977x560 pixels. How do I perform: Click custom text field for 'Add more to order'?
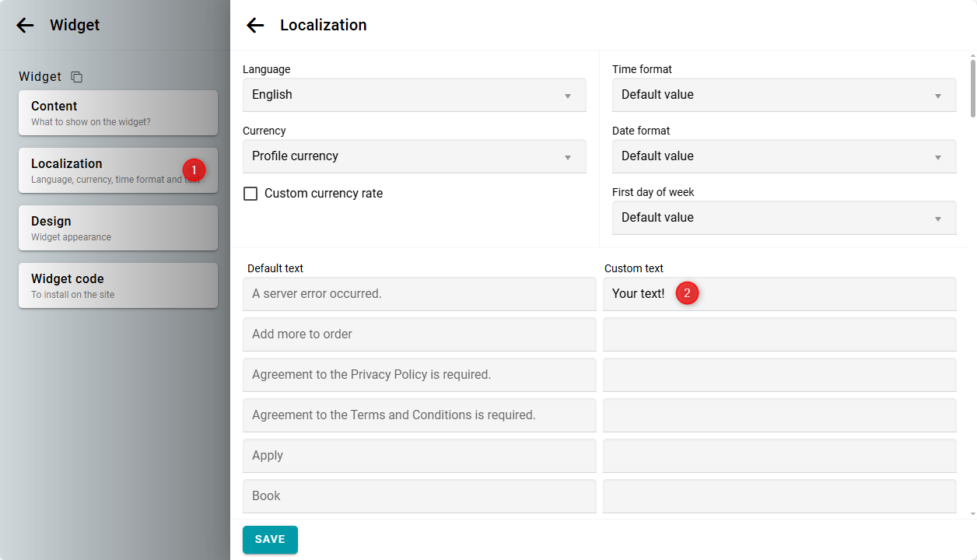779,334
